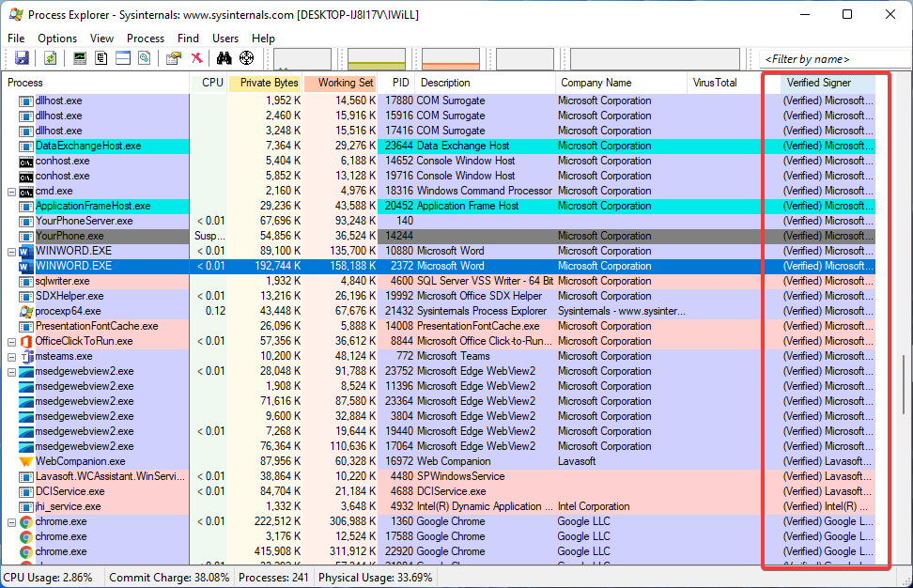Click the selected WINWORD.EXE Word icon, PID 2372

click(x=25, y=266)
